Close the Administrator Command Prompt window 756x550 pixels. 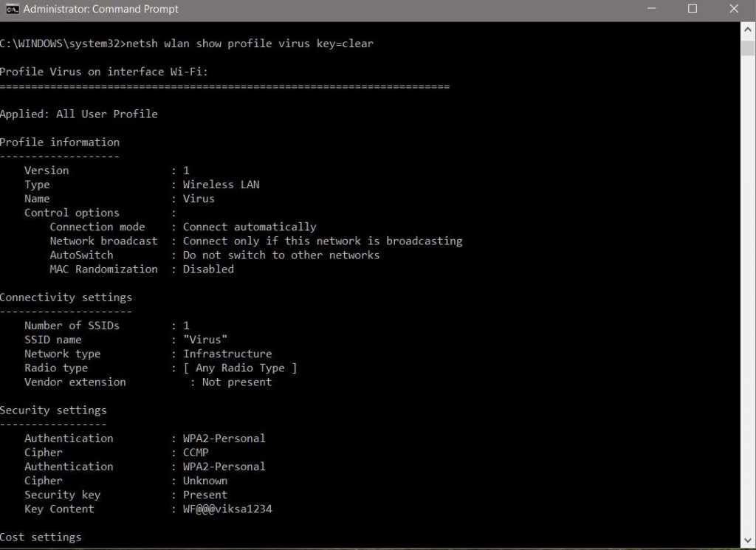[734, 10]
